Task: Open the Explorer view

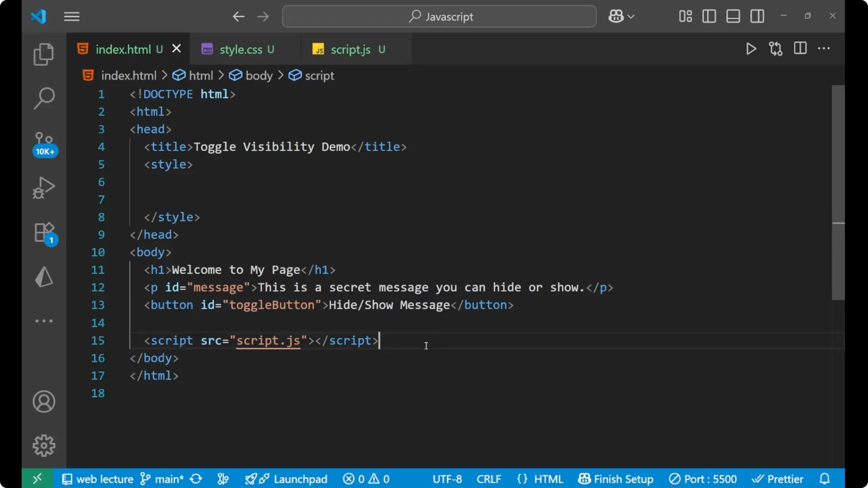Action: 43,54
